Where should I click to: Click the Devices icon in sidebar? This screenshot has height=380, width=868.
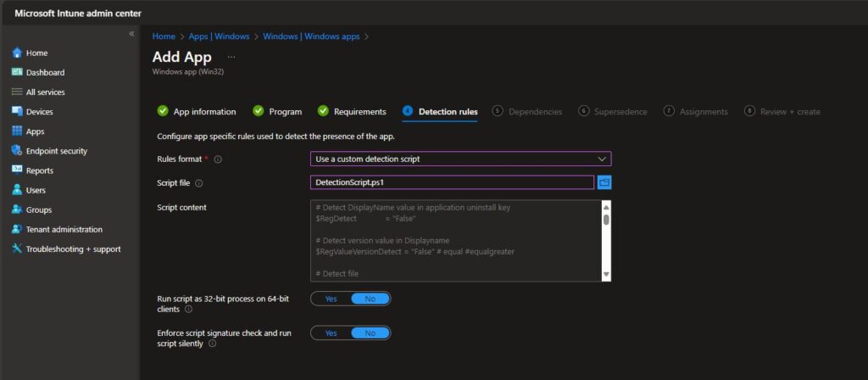point(17,111)
